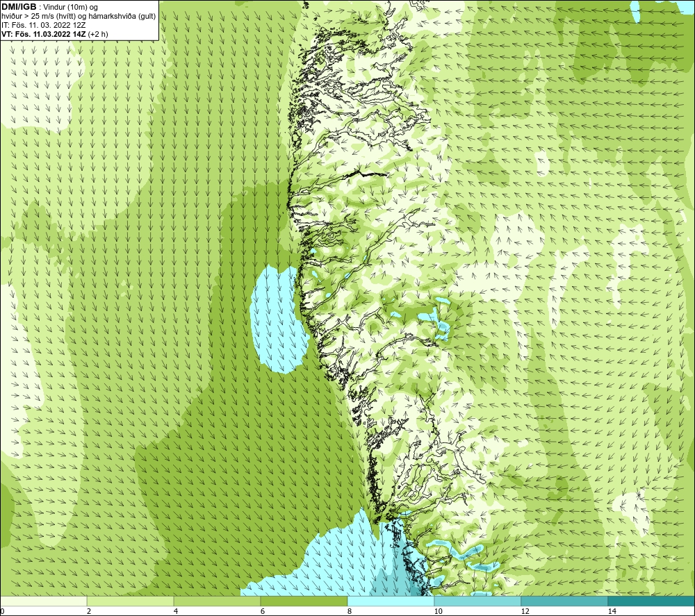
Task: Select the 12–14 m/s teal swatch
Action: tap(564, 601)
